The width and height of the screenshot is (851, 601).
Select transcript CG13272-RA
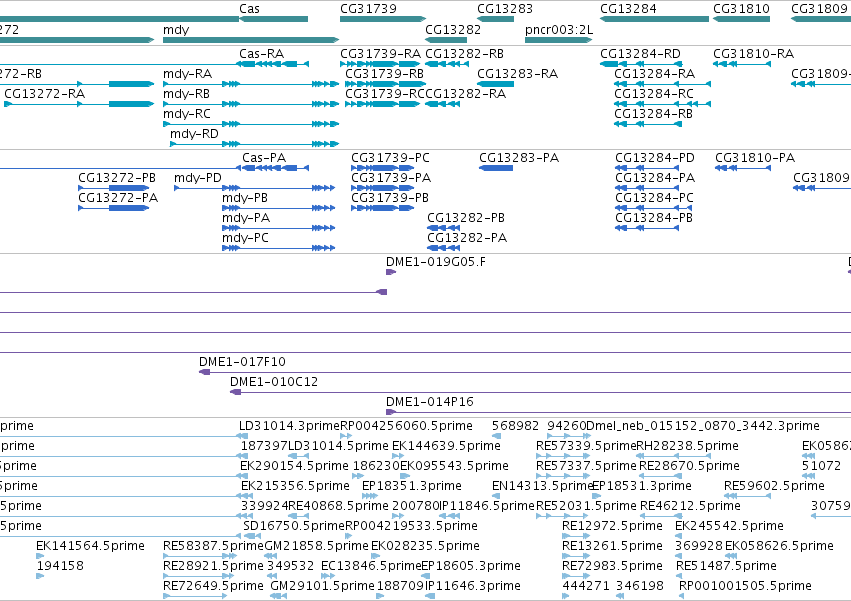45,94
